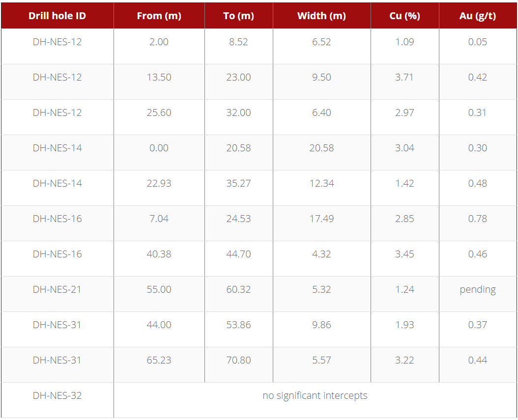This screenshot has height=420, width=518.
Task: Select the From (m) column header
Action: tap(159, 16)
